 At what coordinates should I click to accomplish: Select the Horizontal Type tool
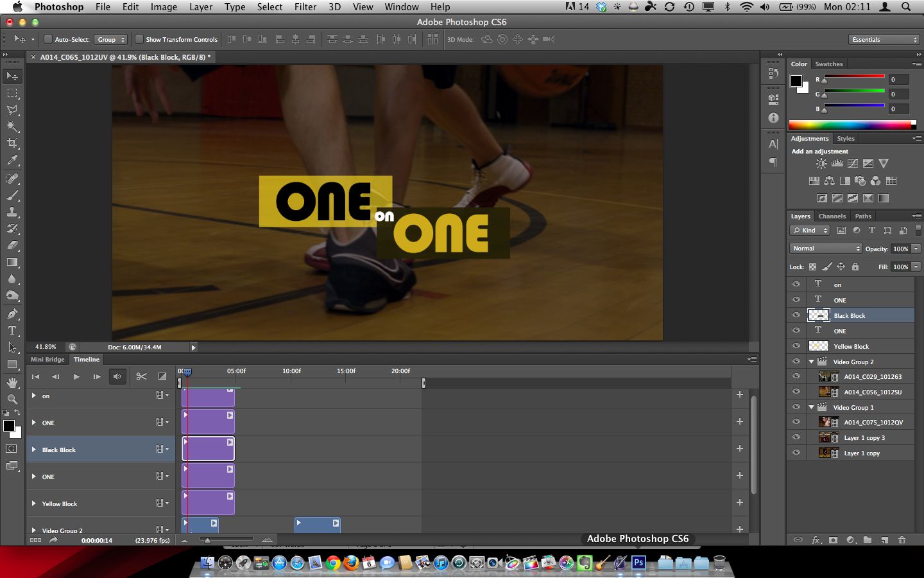[x=12, y=331]
